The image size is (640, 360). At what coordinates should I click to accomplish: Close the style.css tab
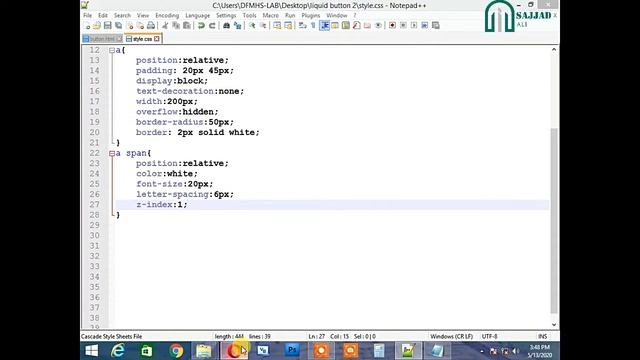click(x=157, y=39)
